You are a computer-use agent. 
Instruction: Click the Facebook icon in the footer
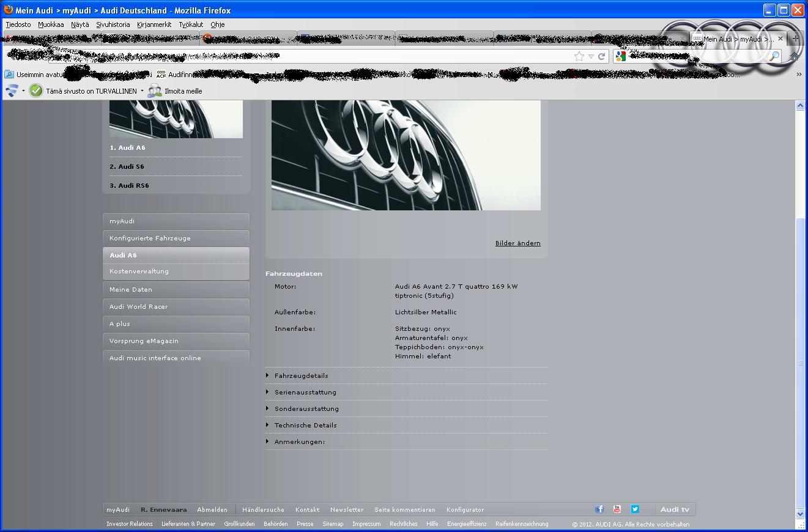pos(599,509)
